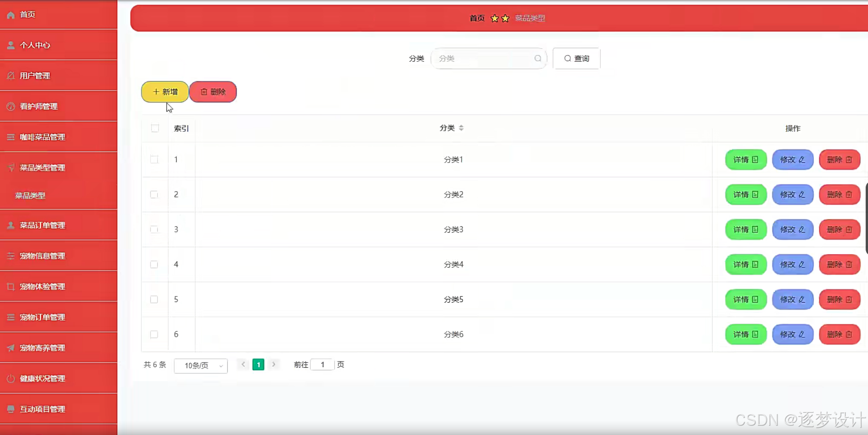Click the icon beside 互动项目管理
Image resolution: width=868 pixels, height=435 pixels.
(x=11, y=409)
